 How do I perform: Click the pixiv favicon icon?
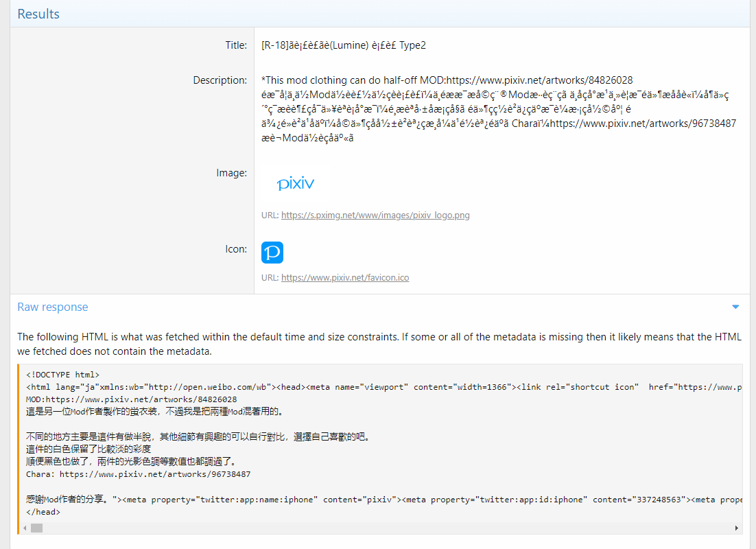(x=272, y=253)
